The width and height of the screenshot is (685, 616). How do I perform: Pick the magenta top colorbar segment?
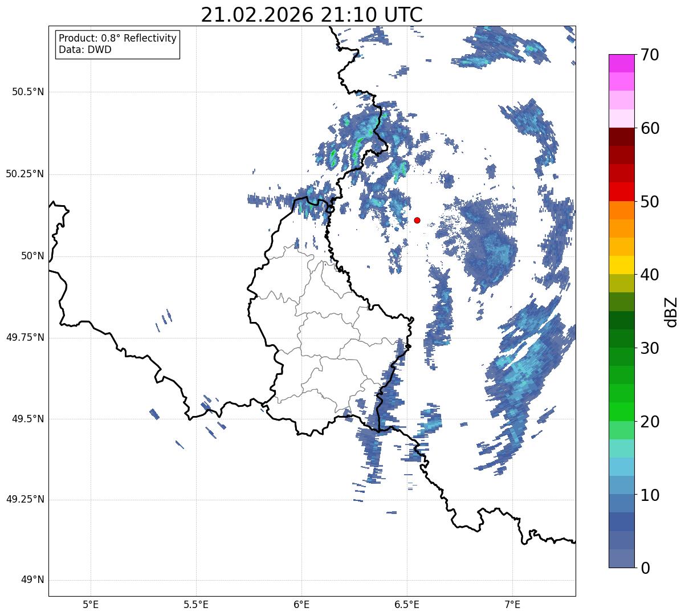coord(622,63)
